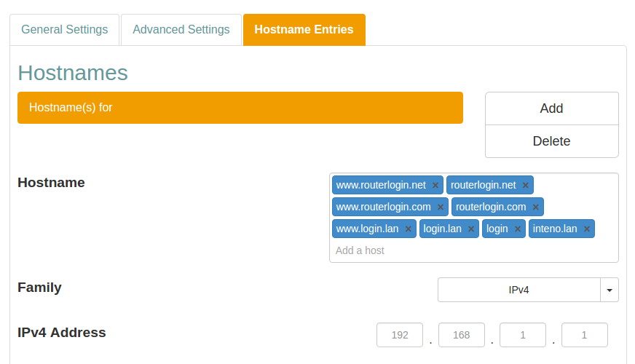Select the IPv4 family combo box

coord(518,290)
